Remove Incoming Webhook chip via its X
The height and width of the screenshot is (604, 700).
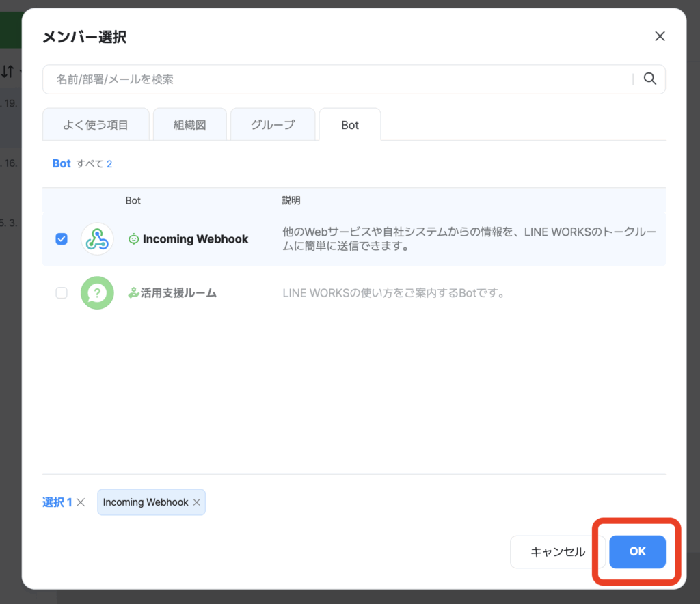(196, 502)
